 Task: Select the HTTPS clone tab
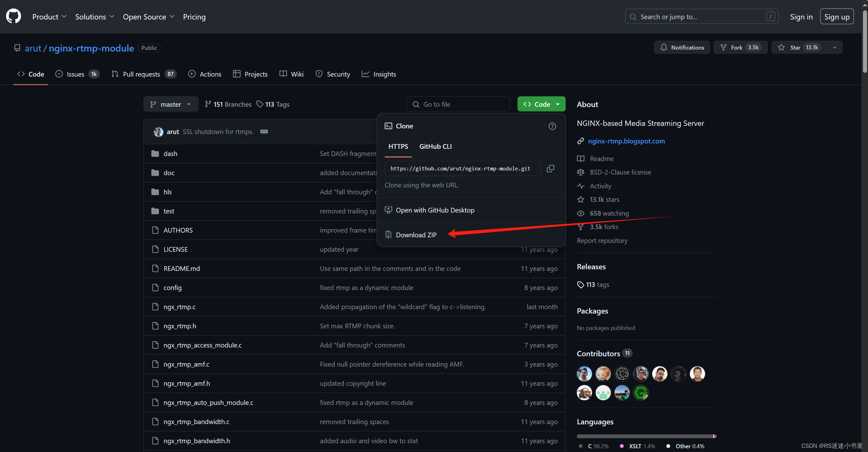point(399,146)
